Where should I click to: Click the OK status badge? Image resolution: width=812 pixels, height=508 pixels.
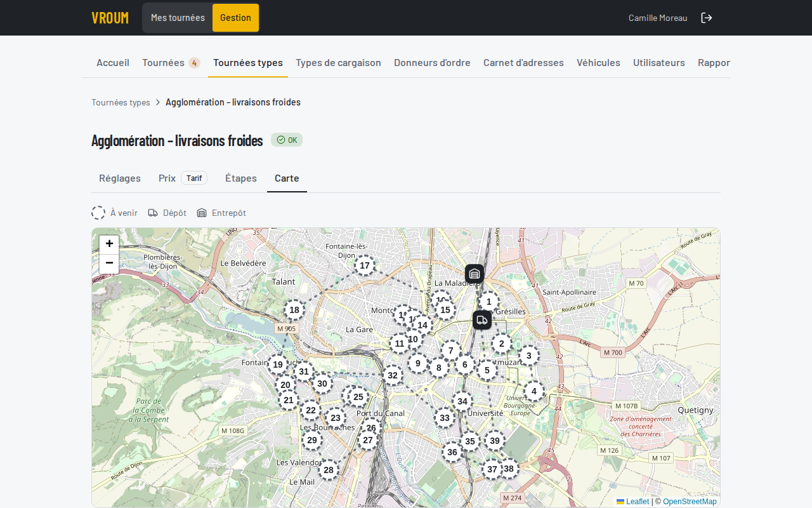(x=287, y=140)
